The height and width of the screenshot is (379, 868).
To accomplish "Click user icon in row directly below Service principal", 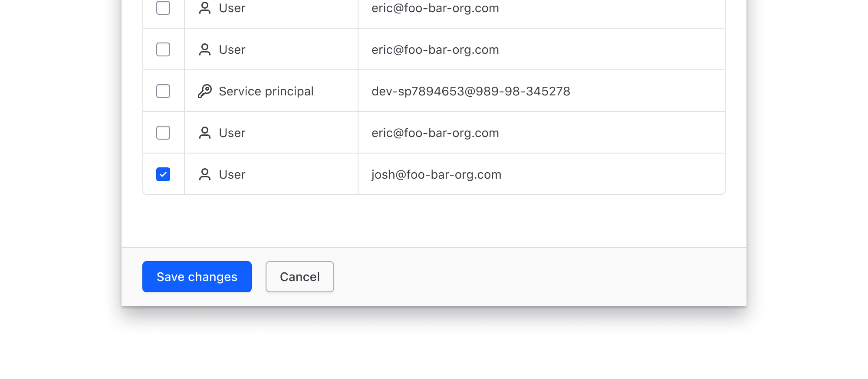I will click(x=204, y=133).
